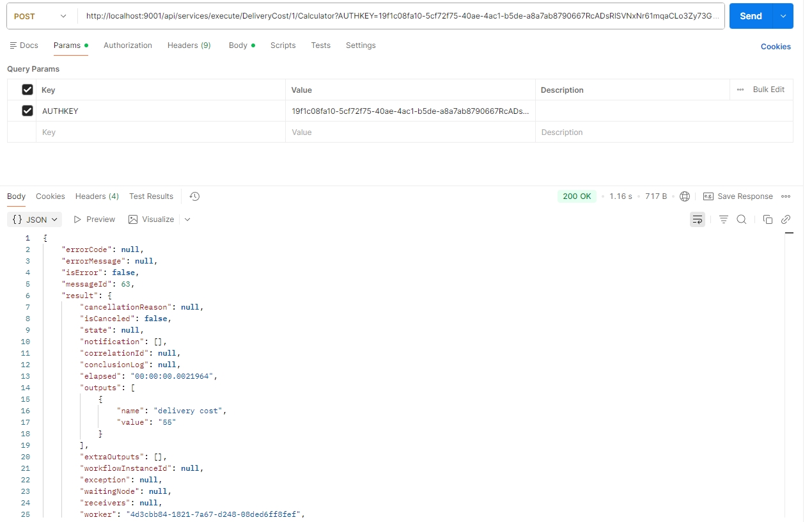Open the Authorization tab
The height and width of the screenshot is (522, 812).
click(128, 45)
